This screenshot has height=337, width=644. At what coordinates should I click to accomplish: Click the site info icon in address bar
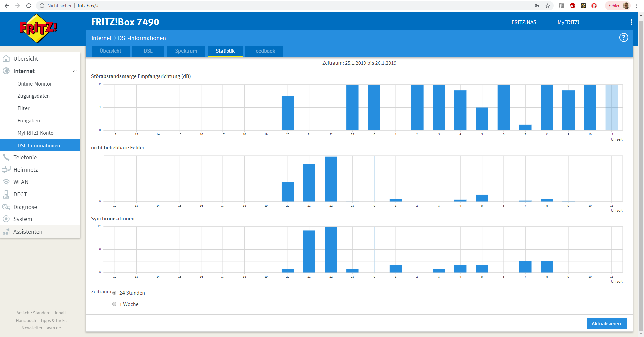tap(42, 6)
